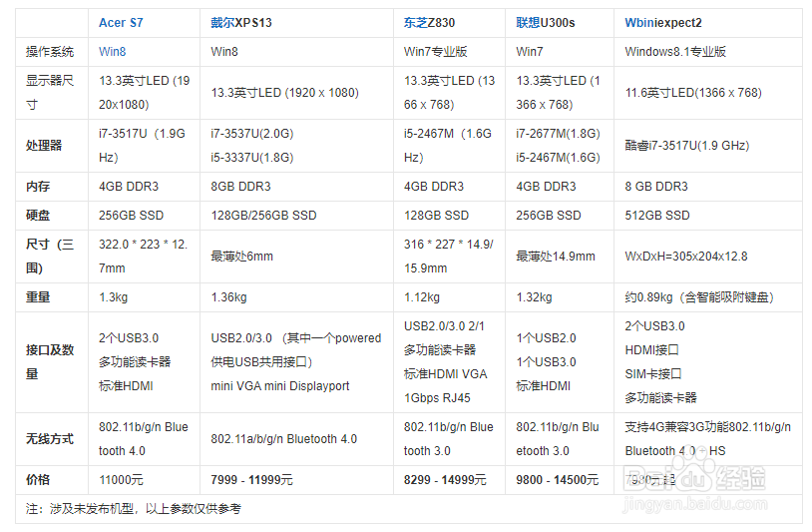The width and height of the screenshot is (812, 532).
Task: Click Win8 cell in 戴尔XPS13 column
Action: (x=224, y=52)
